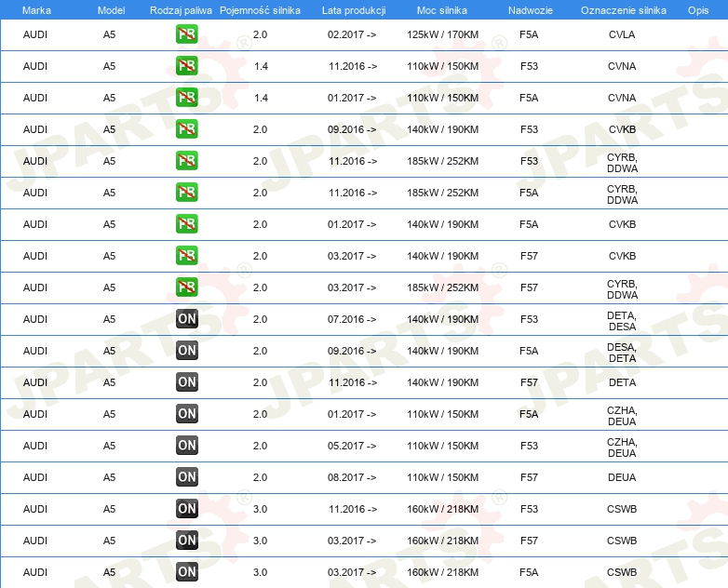Select the DETA-only engine code cell
Image resolution: width=728 pixels, height=588 pixels.
(x=622, y=382)
